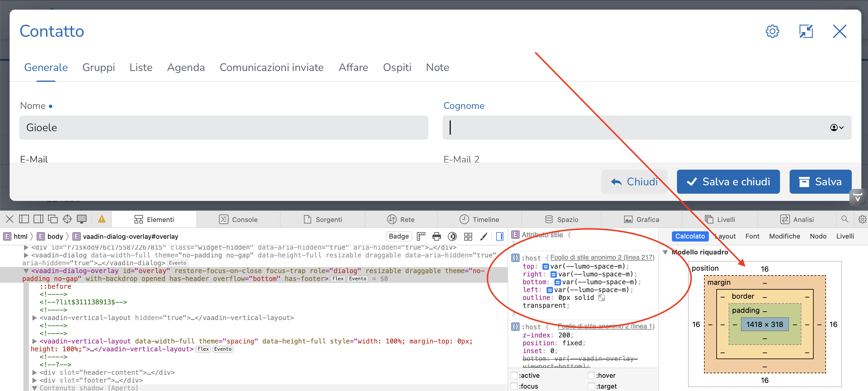Collapse the Modello riquadro section

point(665,252)
